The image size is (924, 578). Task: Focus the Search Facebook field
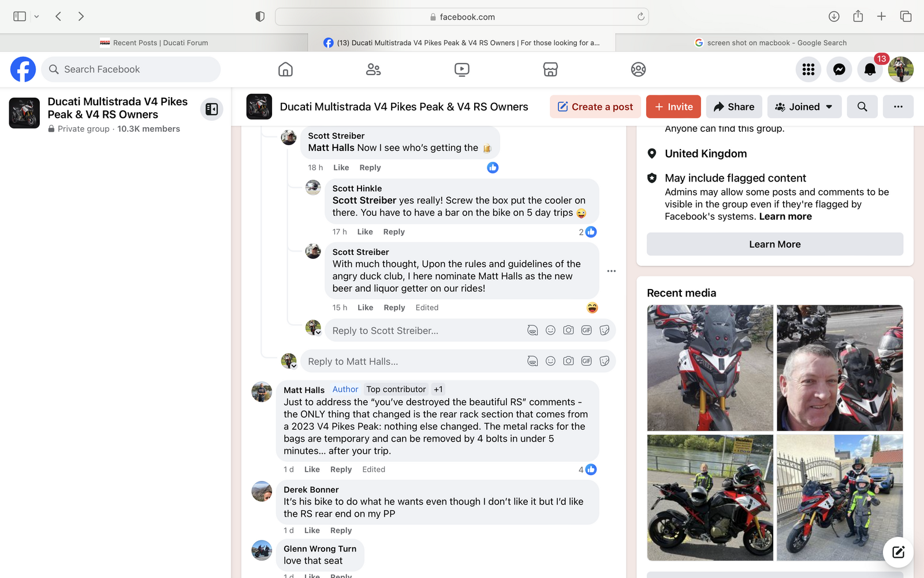click(131, 69)
